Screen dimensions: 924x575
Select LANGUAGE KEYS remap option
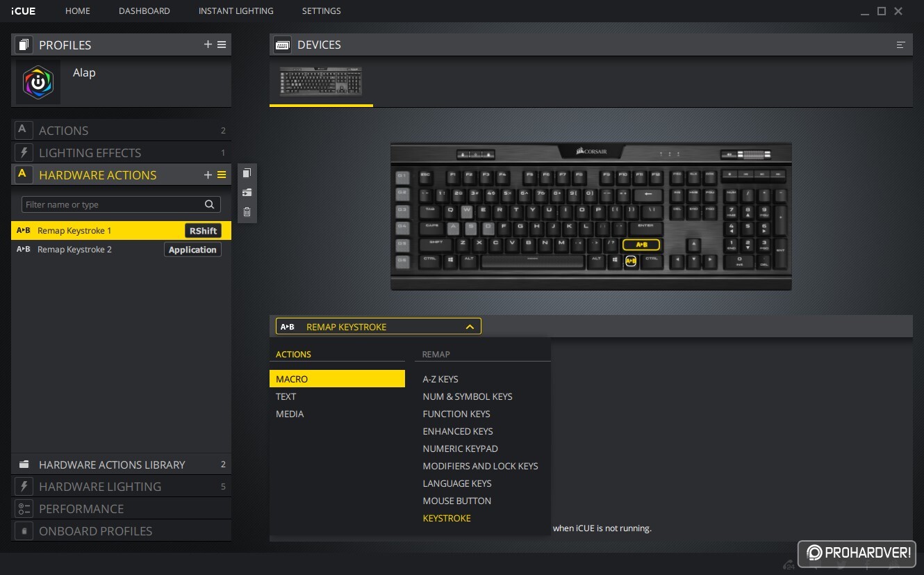coord(457,483)
